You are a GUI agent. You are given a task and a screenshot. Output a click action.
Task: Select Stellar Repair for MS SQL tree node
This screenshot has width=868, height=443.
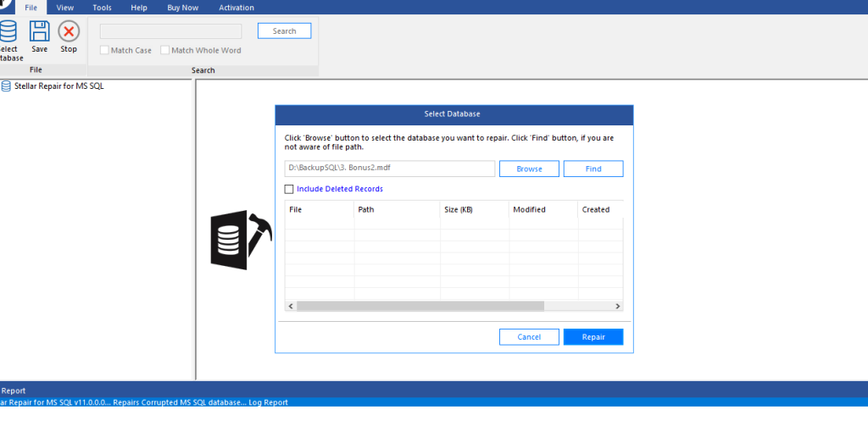pos(58,86)
